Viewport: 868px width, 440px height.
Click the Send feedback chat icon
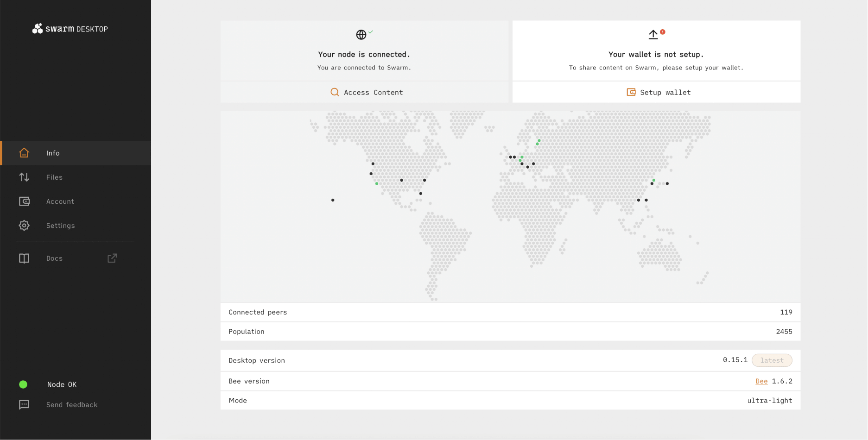(24, 405)
